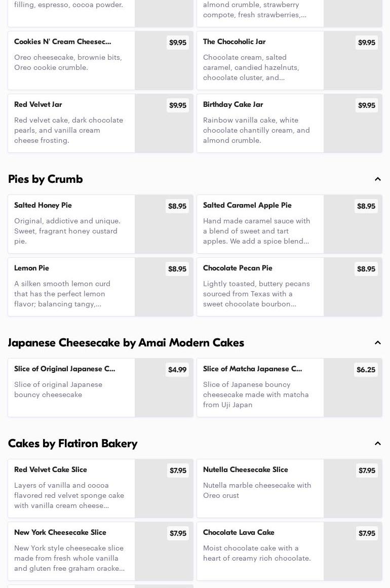Open the Red Velvet Cake Slice item
Image resolution: width=390 pixels, height=588 pixels.
[x=71, y=488]
